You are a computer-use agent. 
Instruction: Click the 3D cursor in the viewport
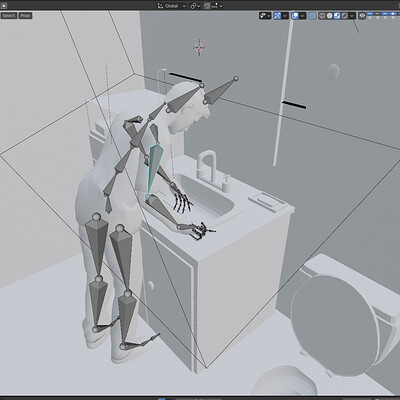point(199,47)
